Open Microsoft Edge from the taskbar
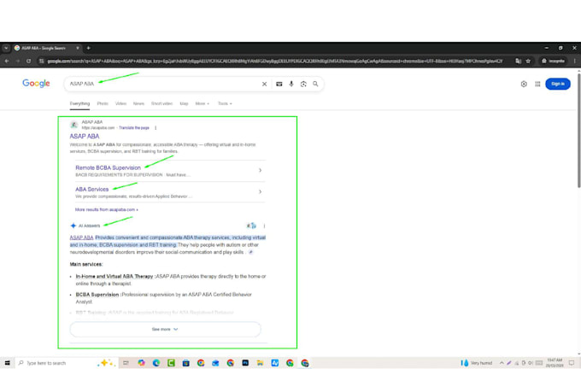The height and width of the screenshot is (392, 581). pyautogui.click(x=156, y=363)
